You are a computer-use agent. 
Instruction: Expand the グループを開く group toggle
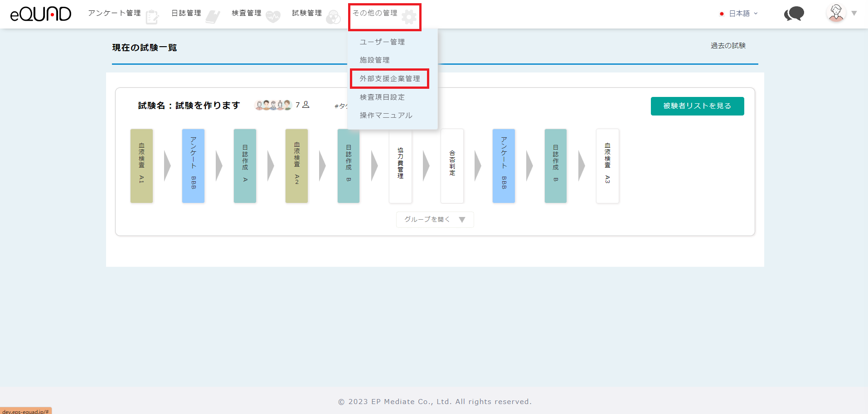(435, 220)
